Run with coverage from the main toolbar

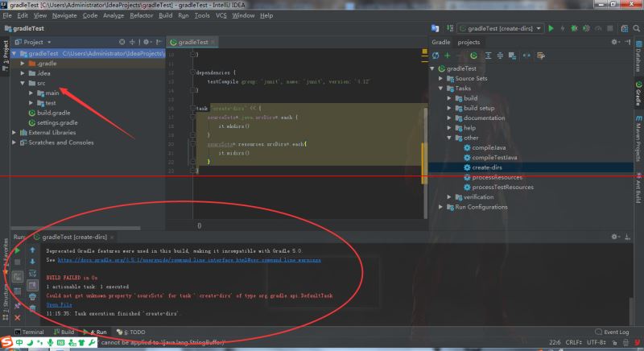tap(587, 28)
